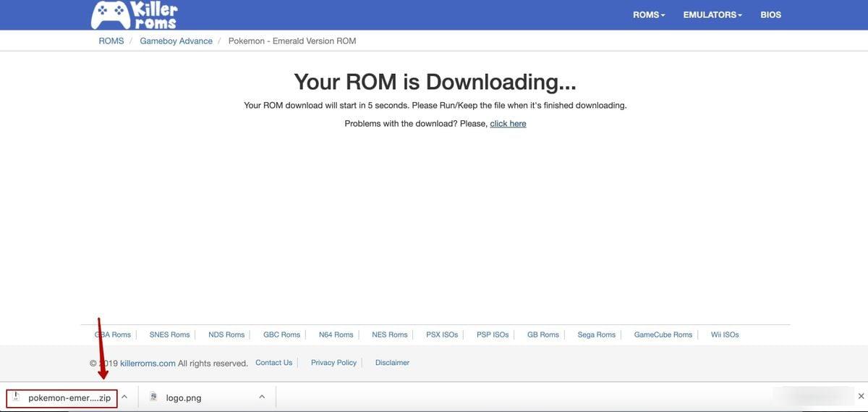
Task: Click the logo.png file icon
Action: [153, 397]
